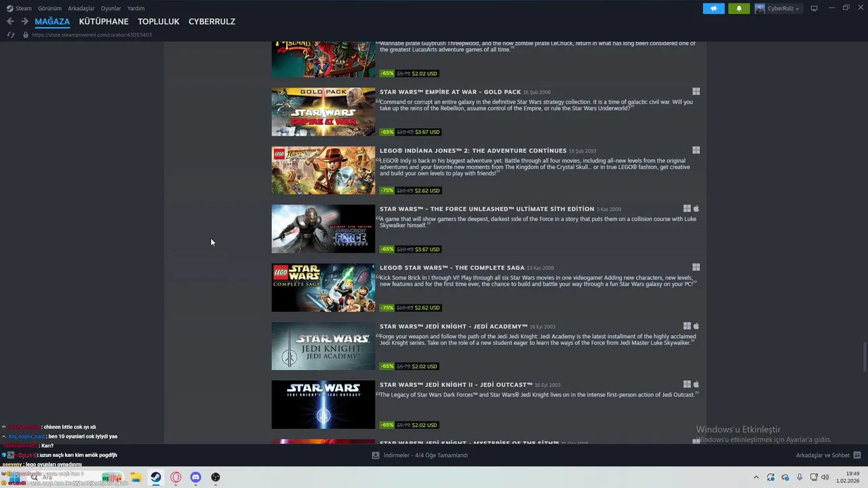Open the Monkey Island game thumbnail

pos(323,59)
